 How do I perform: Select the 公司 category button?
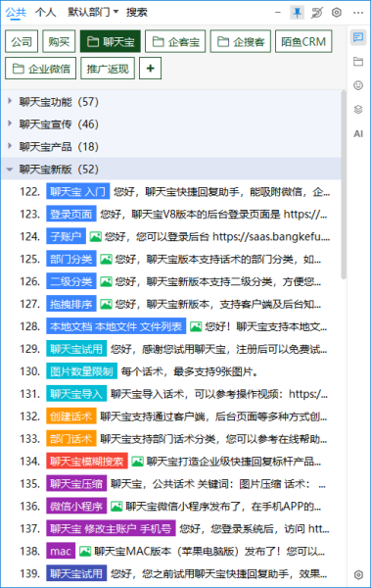(22, 41)
